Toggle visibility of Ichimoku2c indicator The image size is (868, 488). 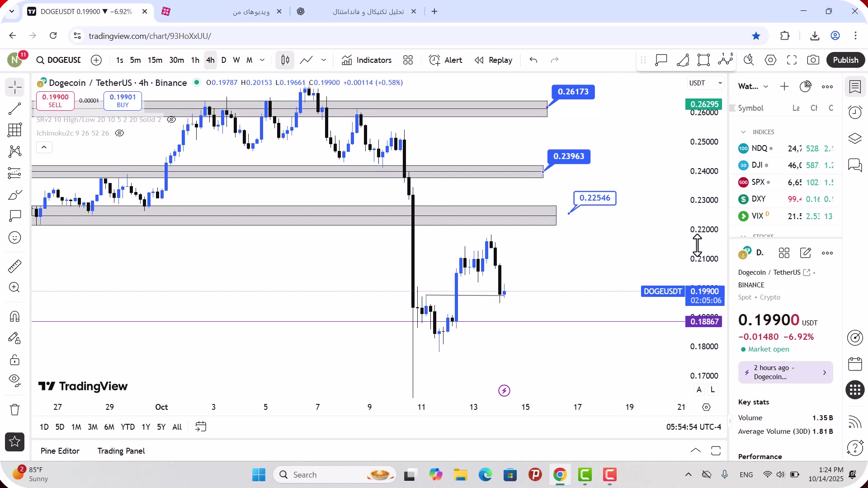[x=119, y=133]
